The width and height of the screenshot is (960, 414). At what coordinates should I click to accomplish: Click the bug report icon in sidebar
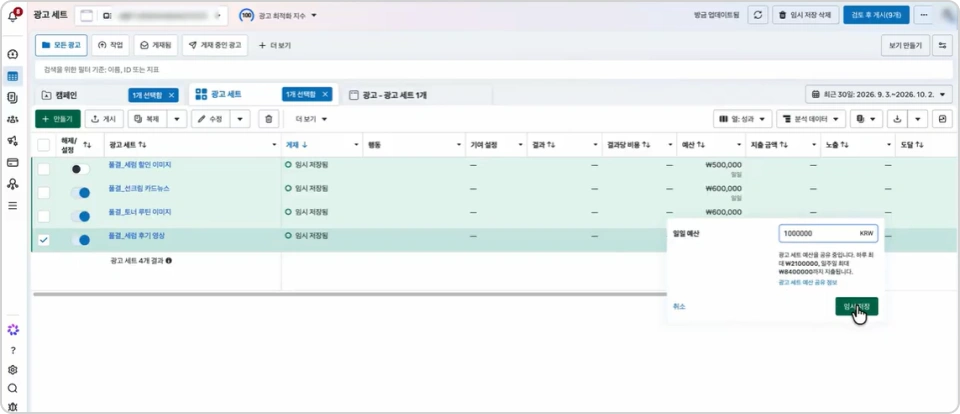click(12, 407)
